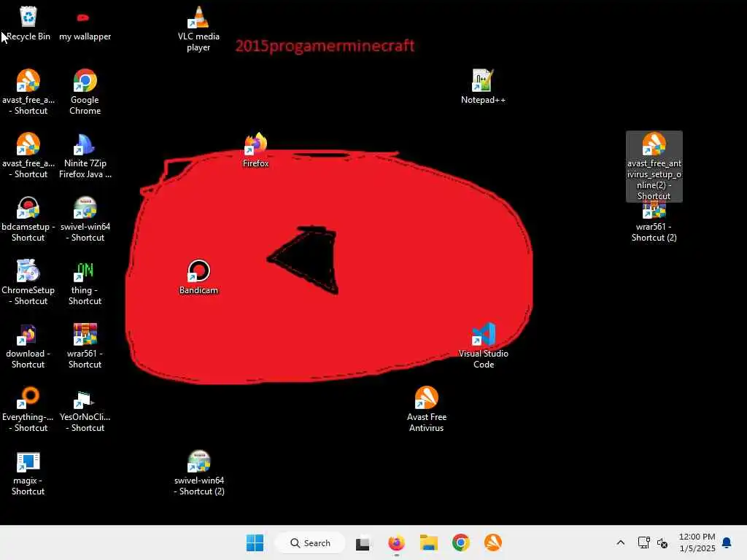Select bdcamsetup Shortcut icon
Screen dimensions: 747x560
[x=28, y=219]
